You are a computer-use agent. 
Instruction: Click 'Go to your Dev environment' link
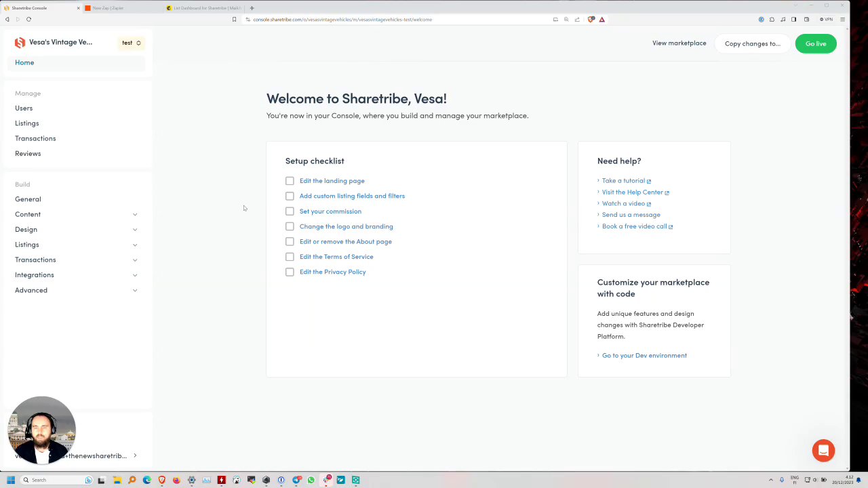tap(644, 355)
